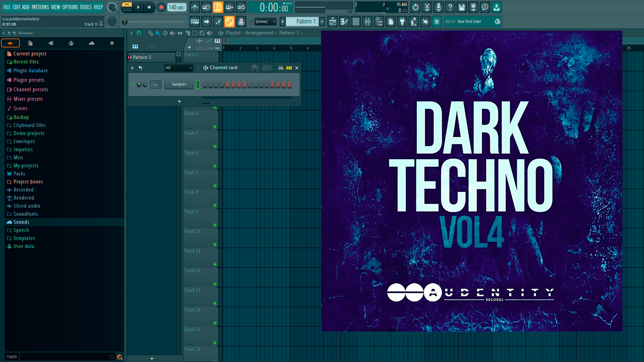
Task: Open the Mixer view icon
Action: 367,21
